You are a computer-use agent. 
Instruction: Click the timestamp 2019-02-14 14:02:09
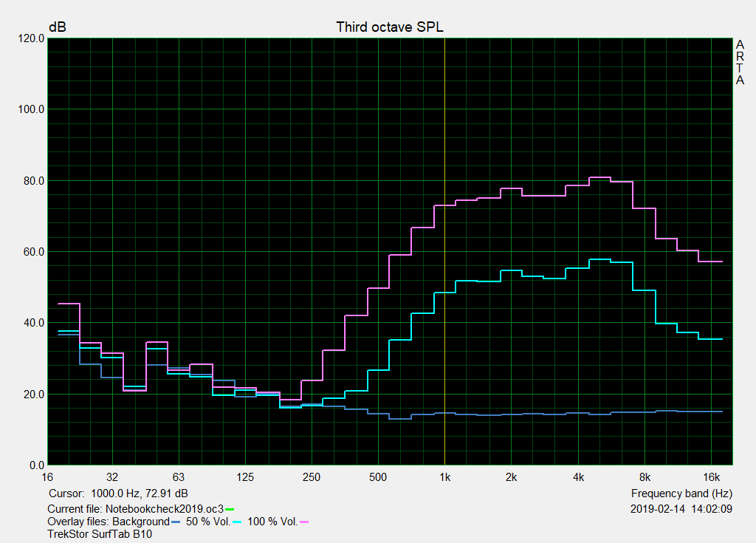pyautogui.click(x=681, y=509)
